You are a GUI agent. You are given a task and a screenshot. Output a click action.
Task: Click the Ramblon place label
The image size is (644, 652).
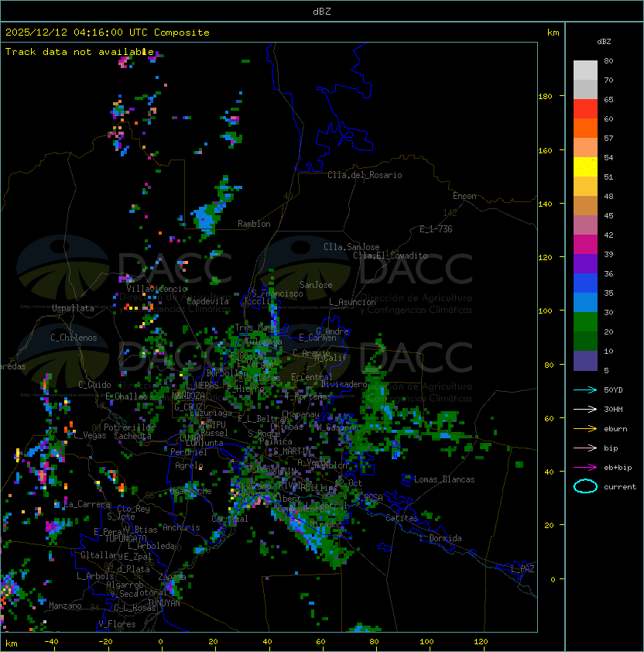[254, 224]
